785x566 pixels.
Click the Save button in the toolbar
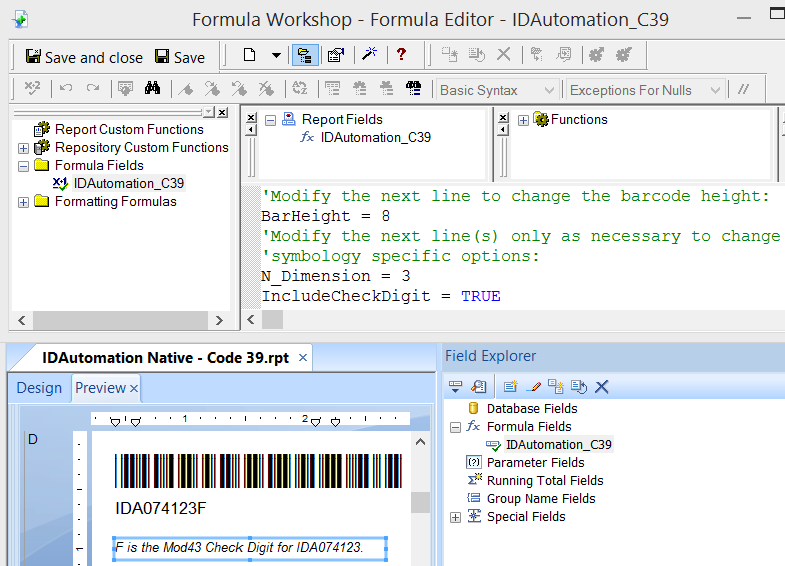pos(180,57)
